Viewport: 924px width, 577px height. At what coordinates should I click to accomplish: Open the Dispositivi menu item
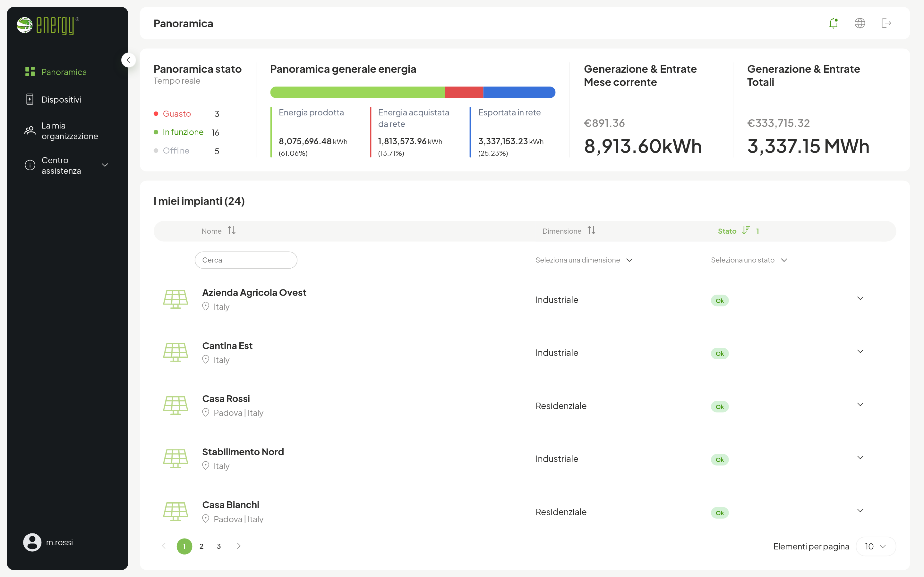[61, 100]
